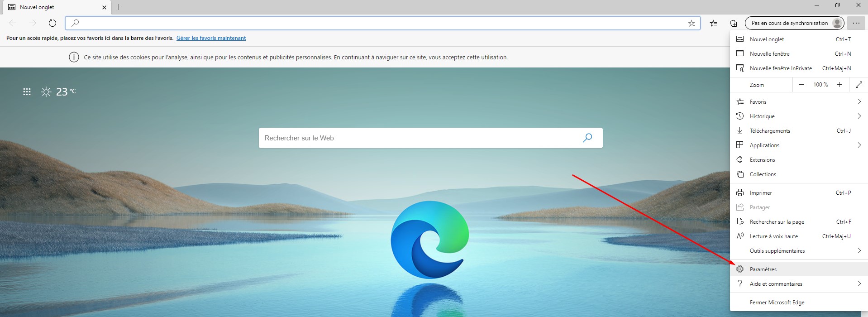868x317 pixels.
Task: Click the three-dots Settings and more button
Action: pyautogui.click(x=856, y=23)
